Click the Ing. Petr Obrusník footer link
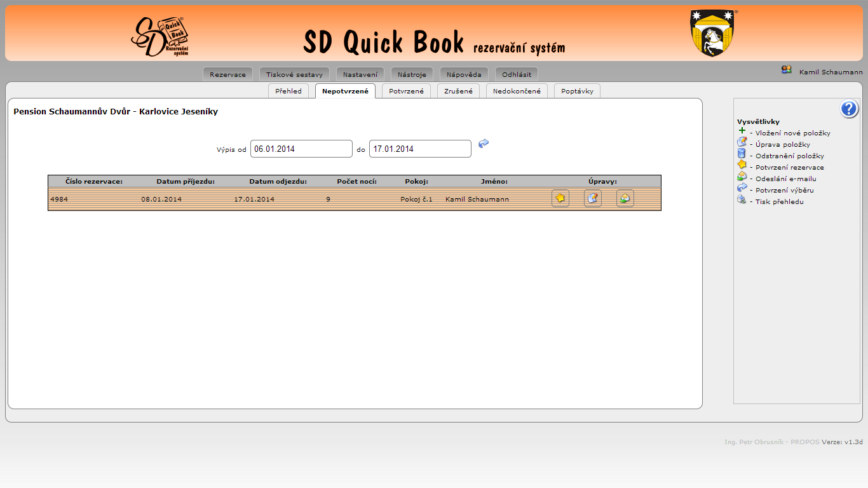The height and width of the screenshot is (488, 868). click(x=754, y=442)
